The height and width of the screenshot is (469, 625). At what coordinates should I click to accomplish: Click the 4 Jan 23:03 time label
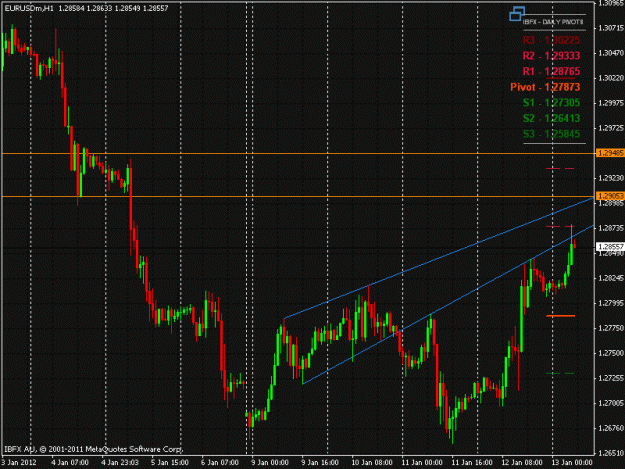(x=120, y=463)
